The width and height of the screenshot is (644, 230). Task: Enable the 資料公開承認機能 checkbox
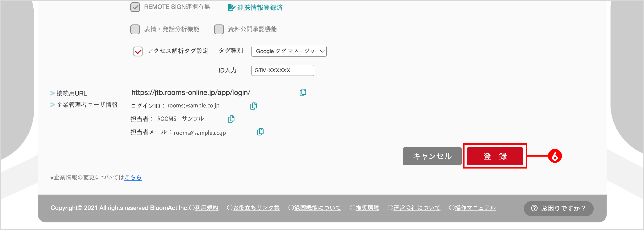click(219, 29)
